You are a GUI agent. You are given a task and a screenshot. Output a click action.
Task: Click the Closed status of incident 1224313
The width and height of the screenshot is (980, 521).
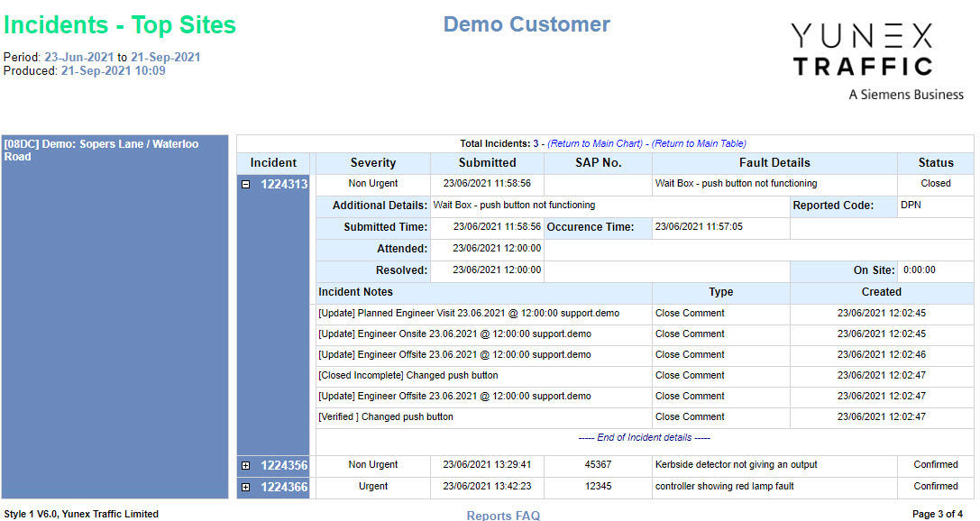[936, 184]
